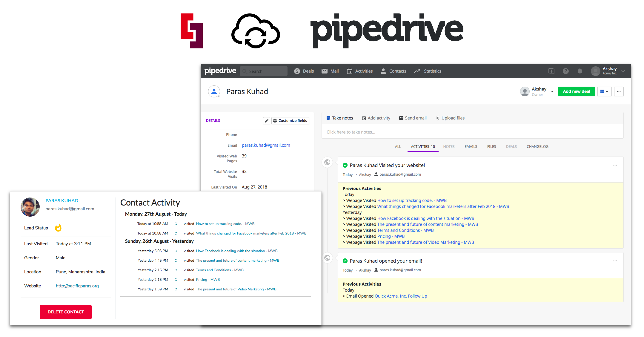Expand the Akshay owner dropdown
This screenshot has height=337, width=644.
(x=552, y=91)
